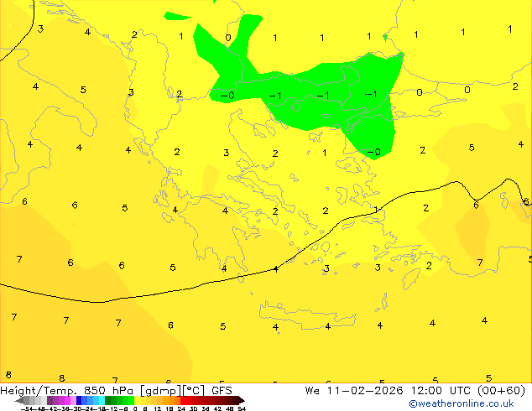Click the "GFS" model name in the title
The image size is (532, 411).
[222, 391]
